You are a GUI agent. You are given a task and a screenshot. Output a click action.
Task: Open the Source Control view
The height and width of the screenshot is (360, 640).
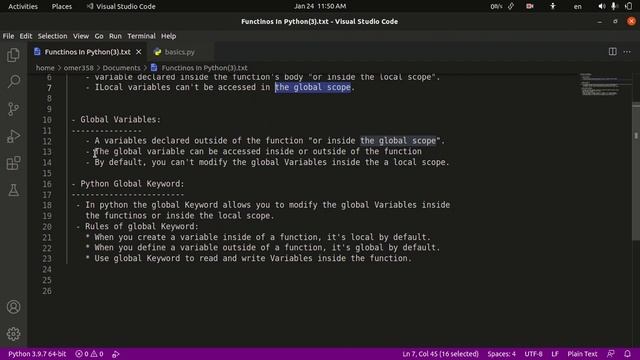[x=13, y=109]
